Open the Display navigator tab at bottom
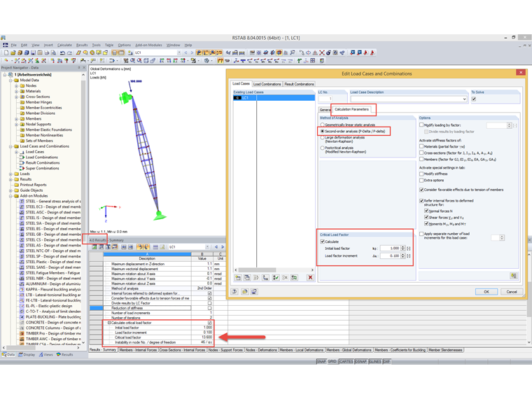532x399 pixels. [27, 355]
